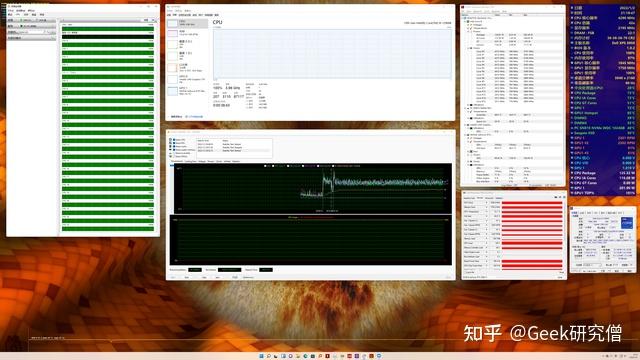Open the memory graph in Task Manager sidebar
Image resolution: width=640 pixels, height=360 pixels.
tap(187, 33)
